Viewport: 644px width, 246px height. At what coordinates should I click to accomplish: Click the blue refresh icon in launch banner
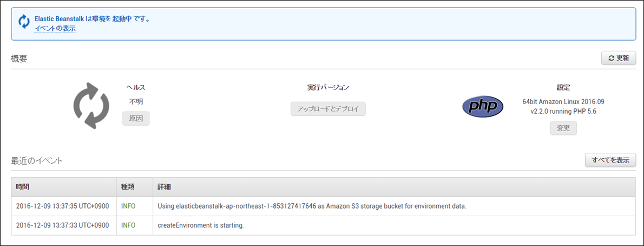(x=24, y=22)
